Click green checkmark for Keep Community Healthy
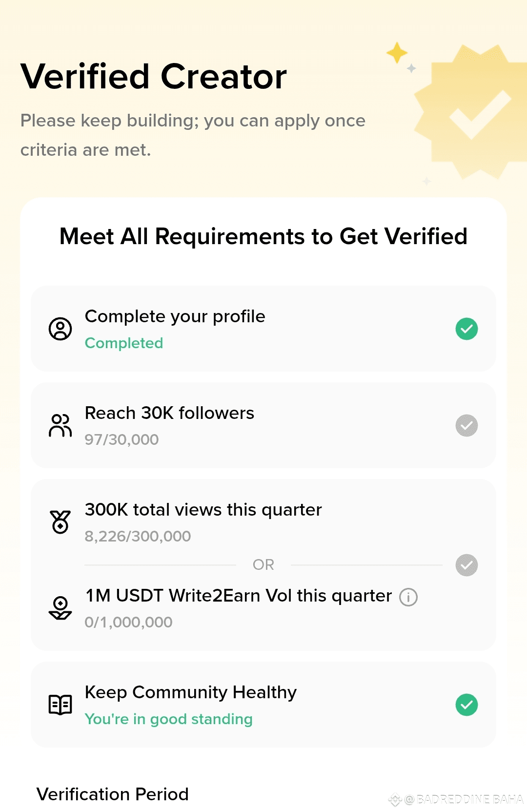The image size is (527, 812). (x=466, y=705)
